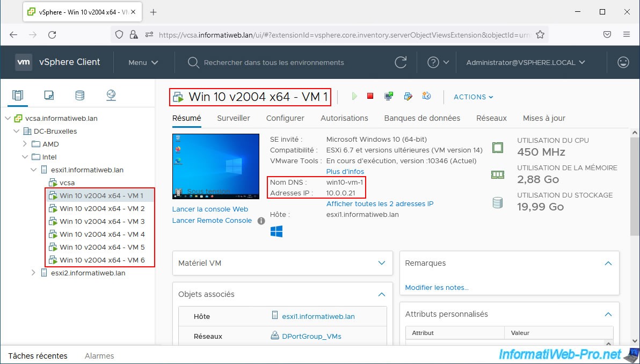The image size is (640, 364).
Task: Click Modifier les notes link
Action: (437, 287)
